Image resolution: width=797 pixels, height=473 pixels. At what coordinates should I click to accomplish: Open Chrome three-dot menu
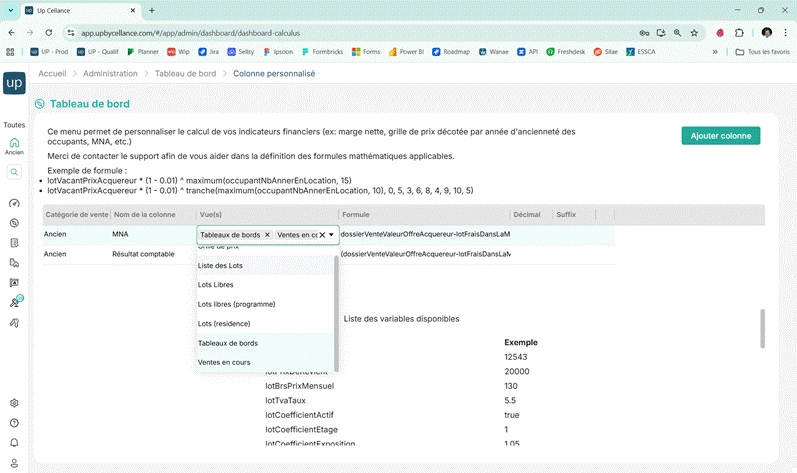pos(785,33)
